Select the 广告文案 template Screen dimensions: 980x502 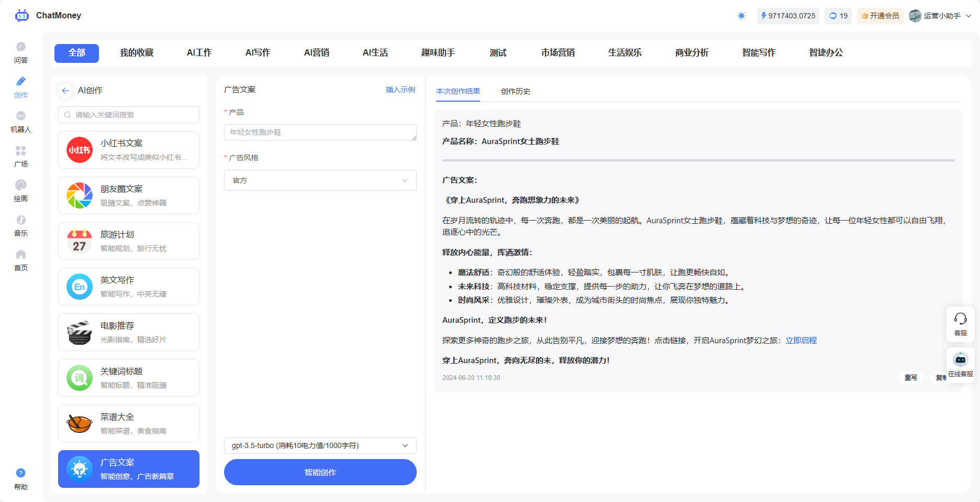point(129,469)
